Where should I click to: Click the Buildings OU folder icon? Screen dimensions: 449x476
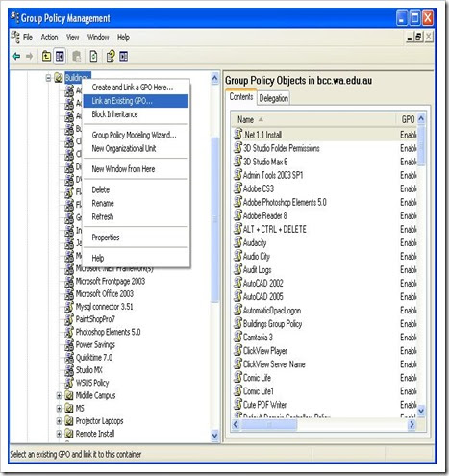59,77
